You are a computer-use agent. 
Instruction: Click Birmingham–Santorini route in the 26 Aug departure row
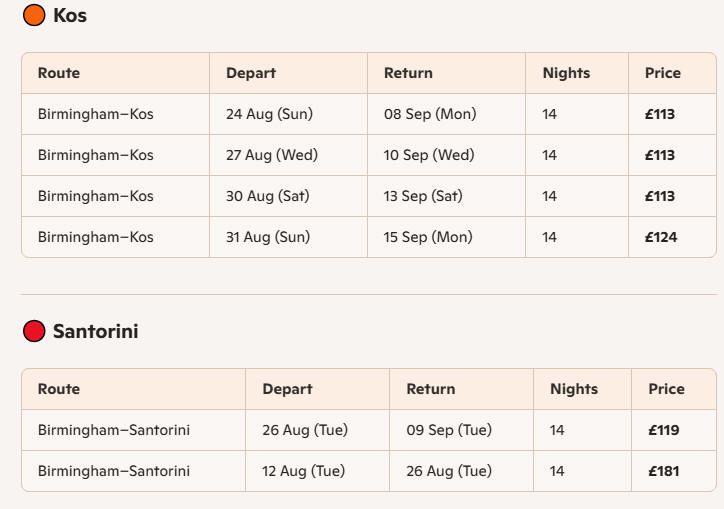pos(114,430)
